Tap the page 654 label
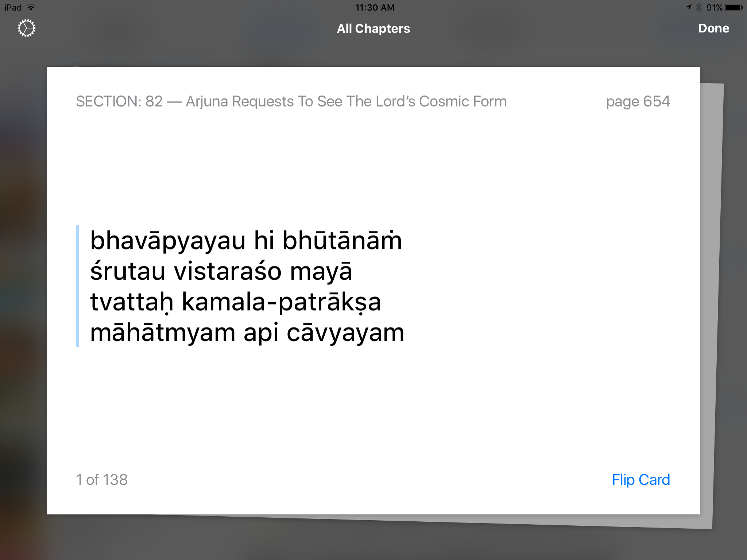Image resolution: width=747 pixels, height=560 pixels. point(638,101)
